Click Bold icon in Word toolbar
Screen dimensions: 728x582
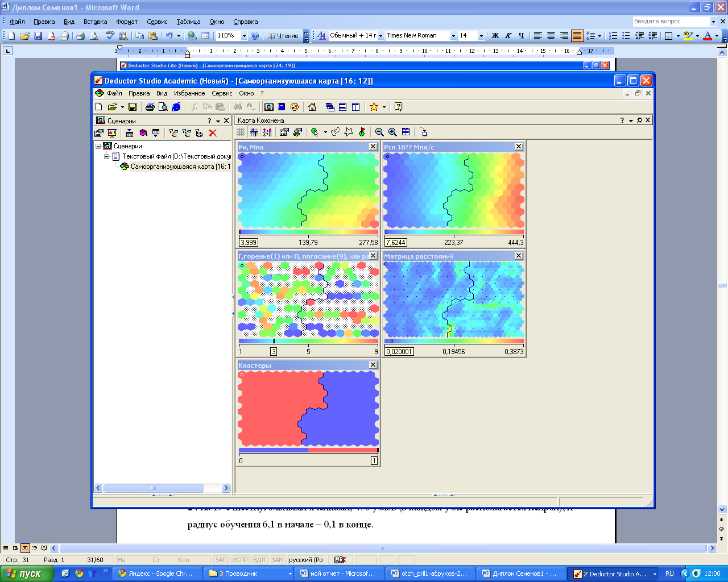495,35
